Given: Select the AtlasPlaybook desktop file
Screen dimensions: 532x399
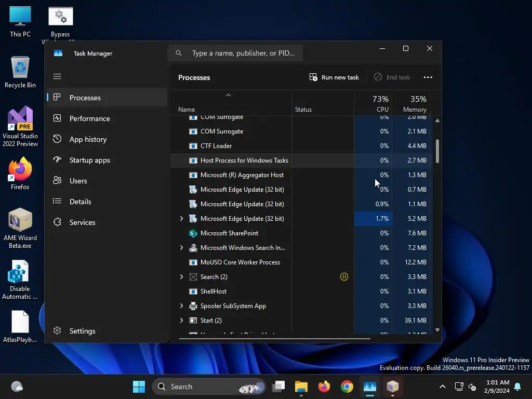Looking at the screenshot, I should (20, 326).
